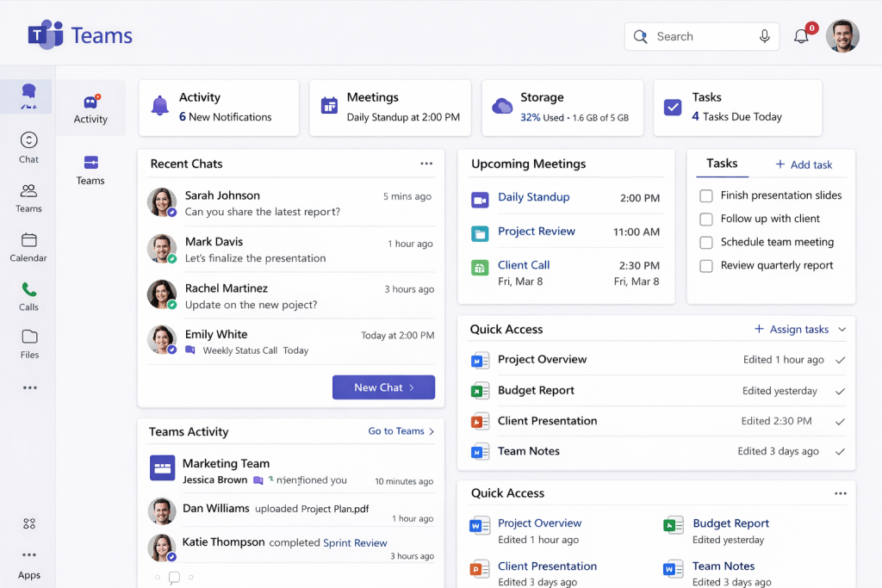Open the Apps grid icon in the sidebar
Image resolution: width=882 pixels, height=588 pixels.
(x=29, y=523)
